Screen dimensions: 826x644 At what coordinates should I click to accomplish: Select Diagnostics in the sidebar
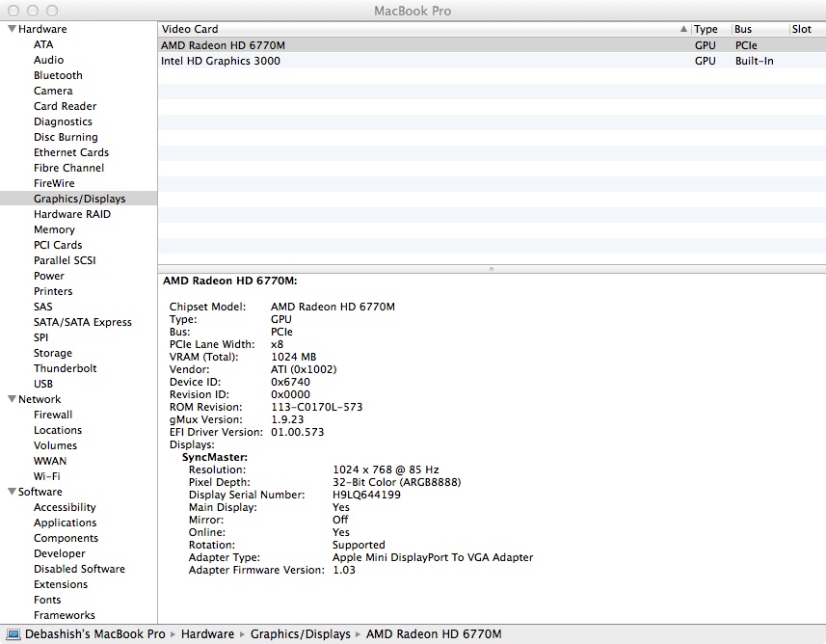[x=63, y=121]
